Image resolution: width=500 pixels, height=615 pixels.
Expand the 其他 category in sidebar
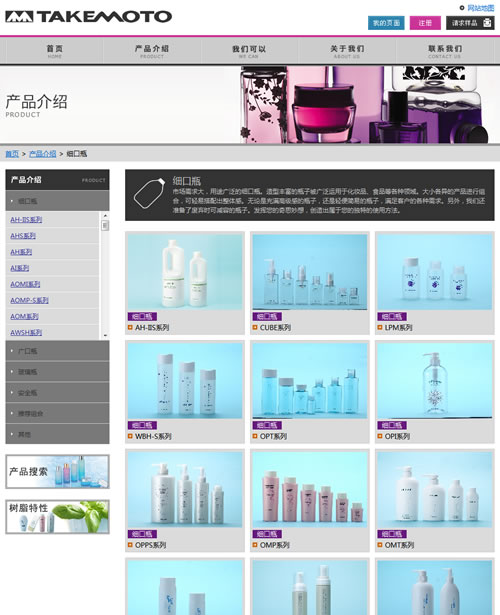[57, 434]
